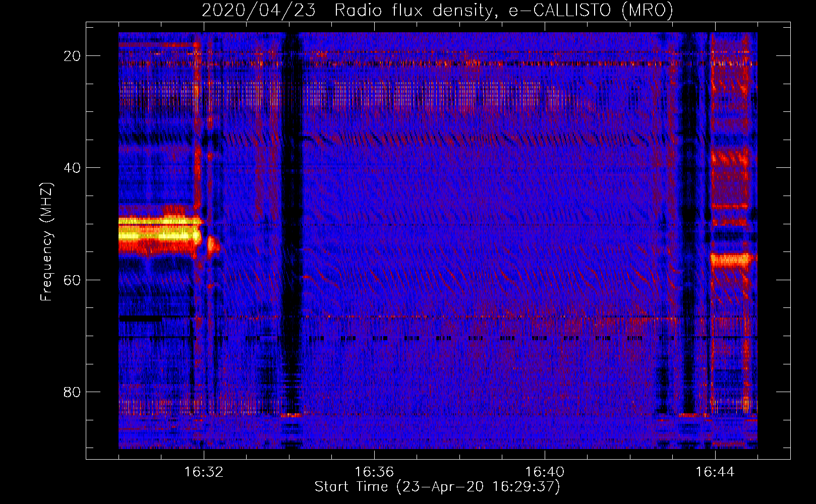Screen dimensions: 816x504
Task: Click the 40 MHz frequency tick label
Action: (x=72, y=167)
